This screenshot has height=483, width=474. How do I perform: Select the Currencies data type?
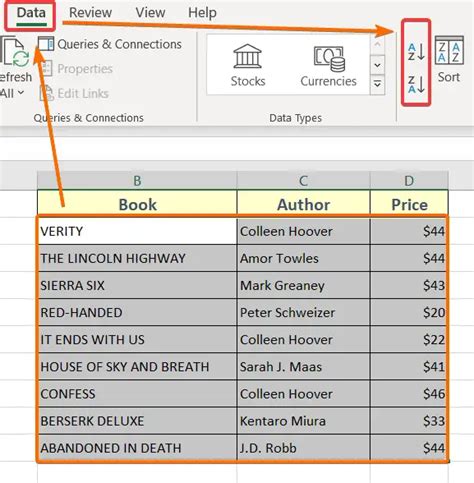point(328,66)
